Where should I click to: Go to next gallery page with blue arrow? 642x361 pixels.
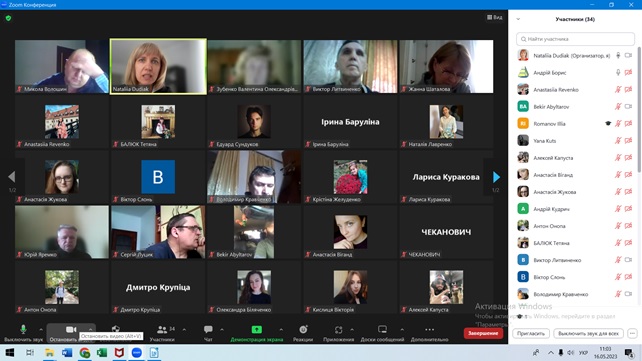(x=496, y=177)
